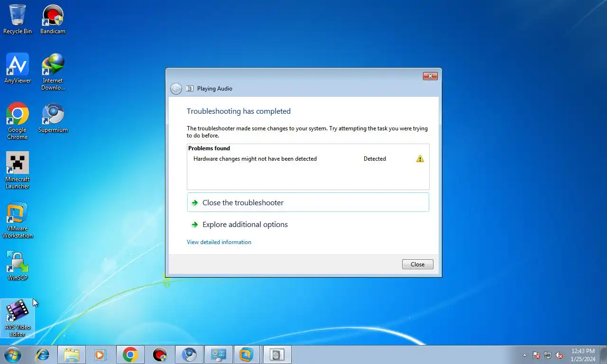Select the VMware Workstation desktop shortcut

pos(18,220)
